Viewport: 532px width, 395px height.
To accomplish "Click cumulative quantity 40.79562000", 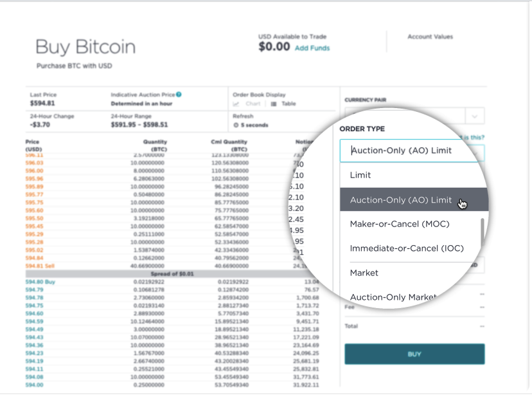I will (232, 258).
